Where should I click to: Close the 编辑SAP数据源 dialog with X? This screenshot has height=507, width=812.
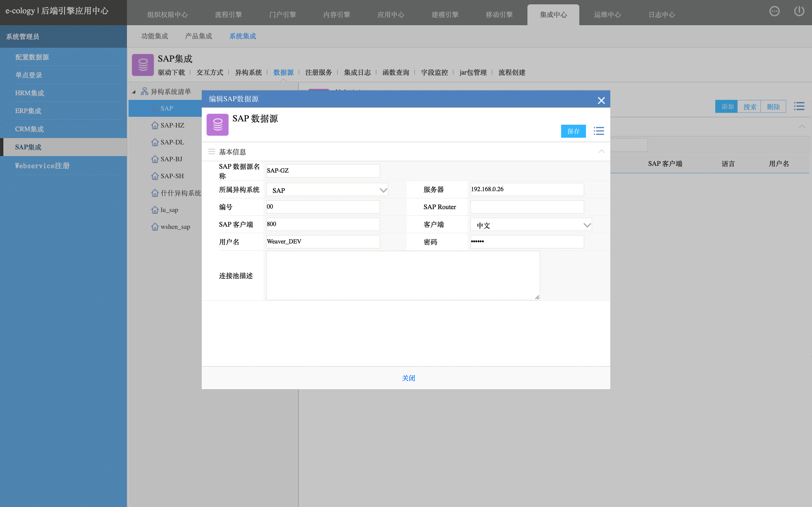[601, 100]
